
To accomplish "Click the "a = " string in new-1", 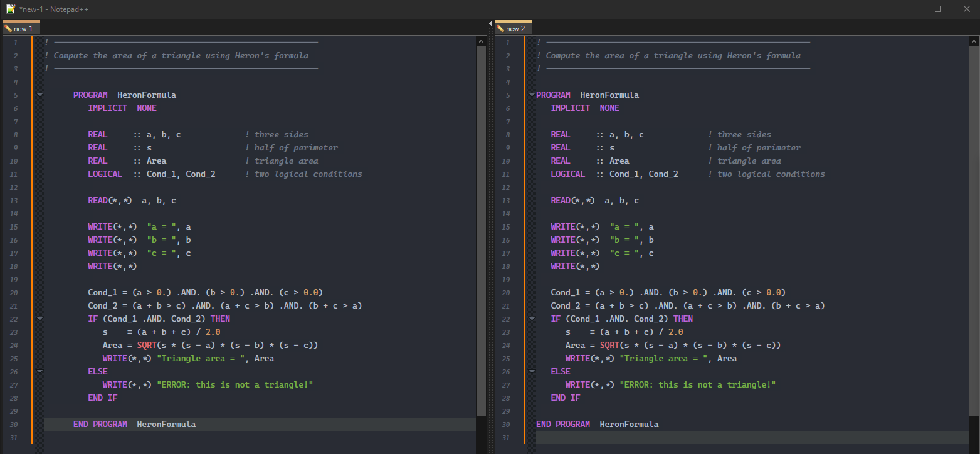I will [x=161, y=227].
